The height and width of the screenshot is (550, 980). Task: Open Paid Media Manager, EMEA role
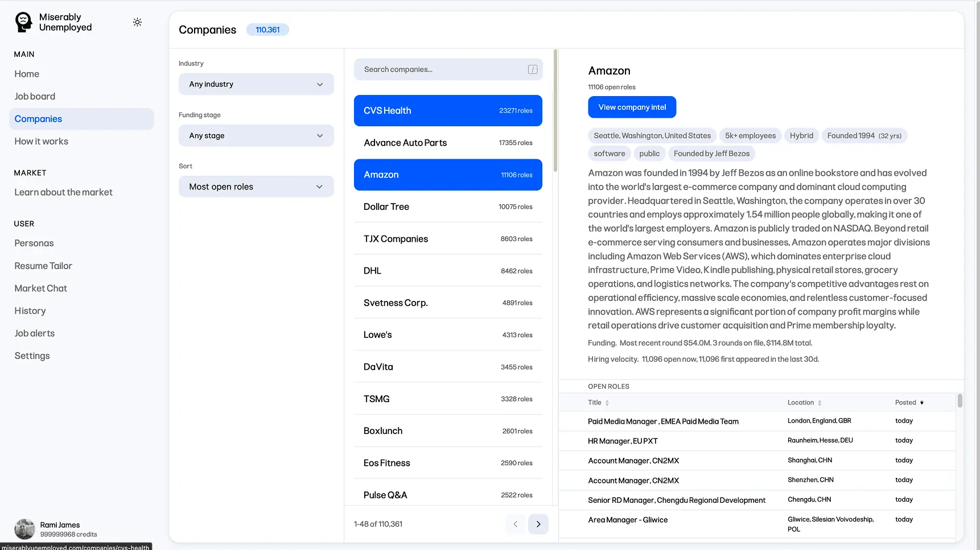757,421
